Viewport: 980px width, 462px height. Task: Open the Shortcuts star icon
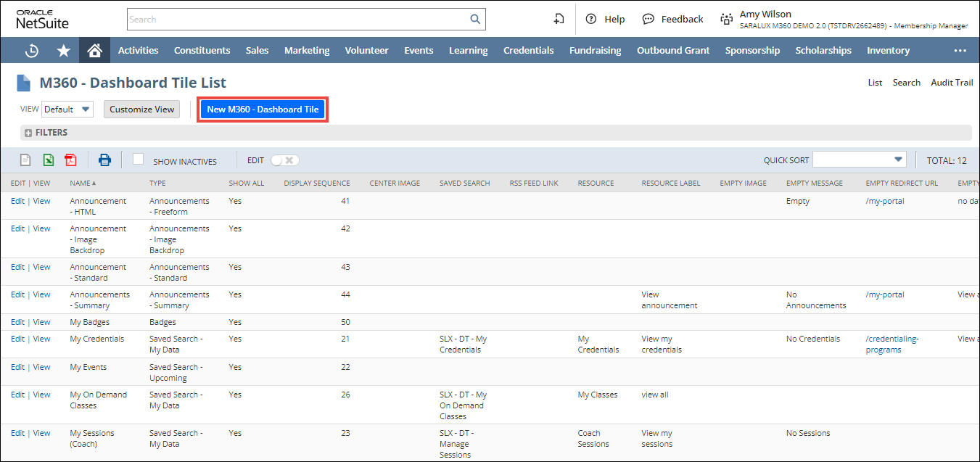click(64, 51)
